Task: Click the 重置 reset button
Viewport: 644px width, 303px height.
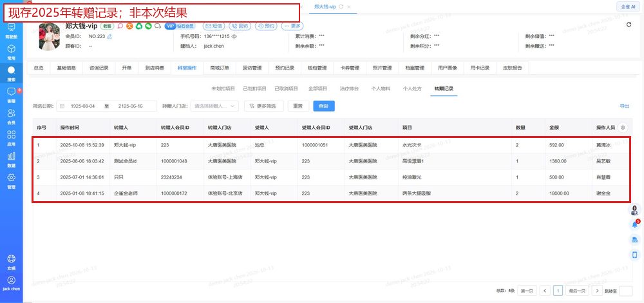Action: pos(298,106)
